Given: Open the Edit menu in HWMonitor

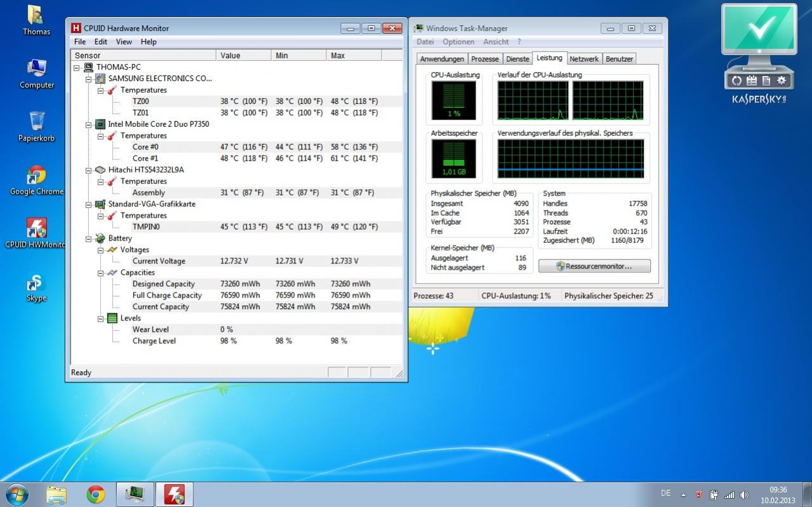Looking at the screenshot, I should (x=101, y=42).
